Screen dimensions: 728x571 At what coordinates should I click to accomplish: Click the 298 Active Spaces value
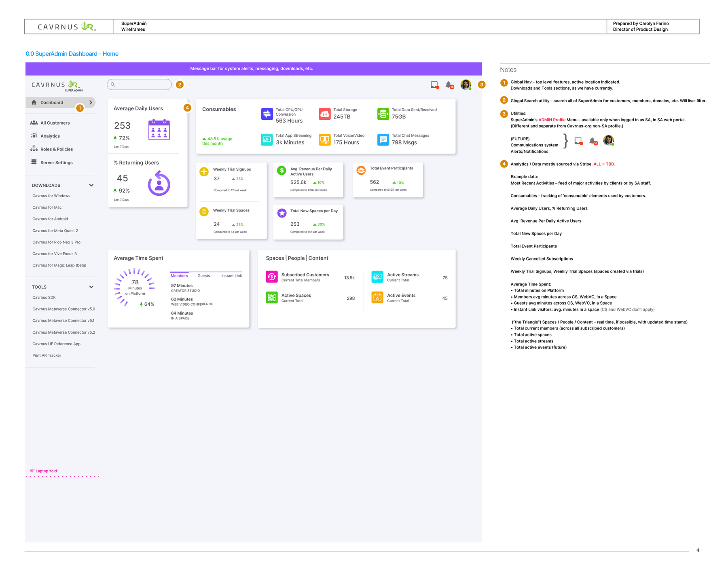[351, 298]
